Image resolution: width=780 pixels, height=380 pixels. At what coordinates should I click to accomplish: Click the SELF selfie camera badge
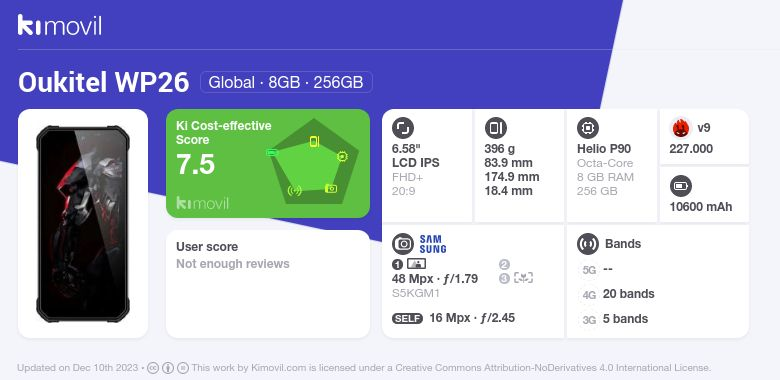click(407, 318)
